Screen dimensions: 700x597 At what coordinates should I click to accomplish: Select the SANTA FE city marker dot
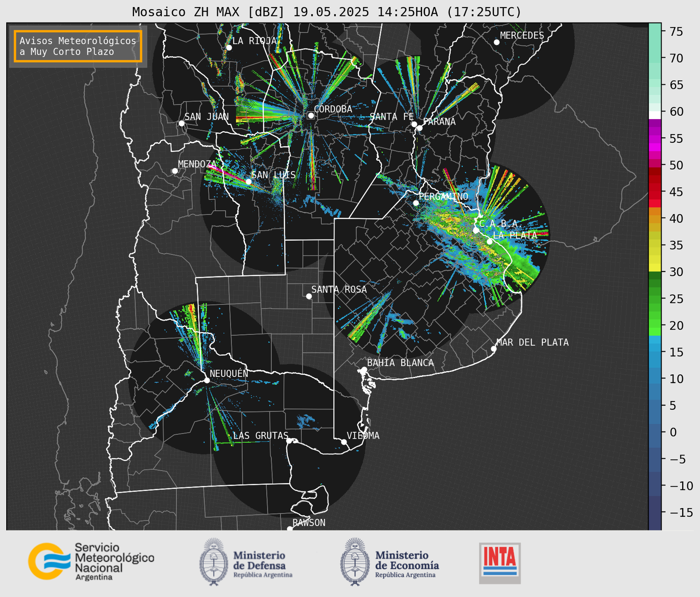pos(414,124)
